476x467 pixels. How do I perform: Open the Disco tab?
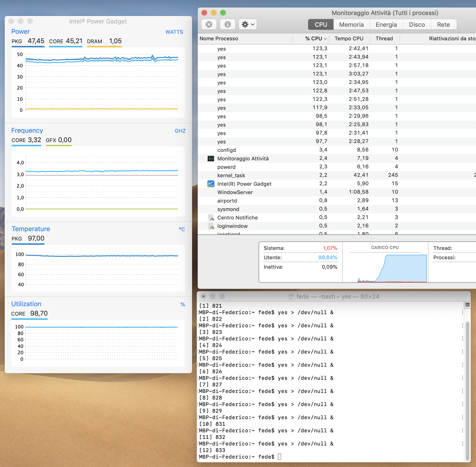[417, 25]
